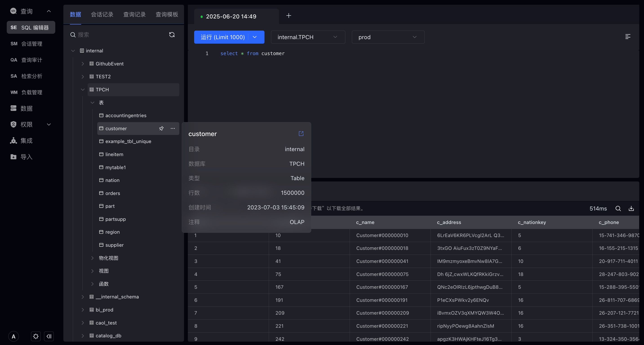Expand the 函数 folder
This screenshot has height=345, width=644.
click(x=93, y=284)
